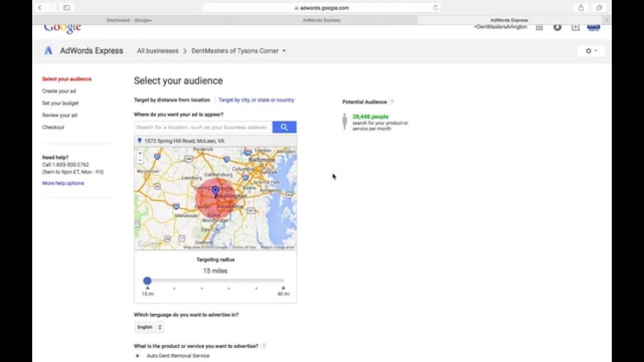Viewport: 644px width, 362px height.
Task: Zoom out on the map
Action: 140,160
